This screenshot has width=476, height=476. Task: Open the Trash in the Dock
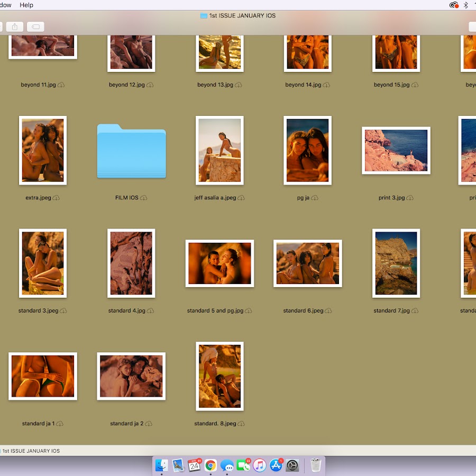[x=316, y=465]
